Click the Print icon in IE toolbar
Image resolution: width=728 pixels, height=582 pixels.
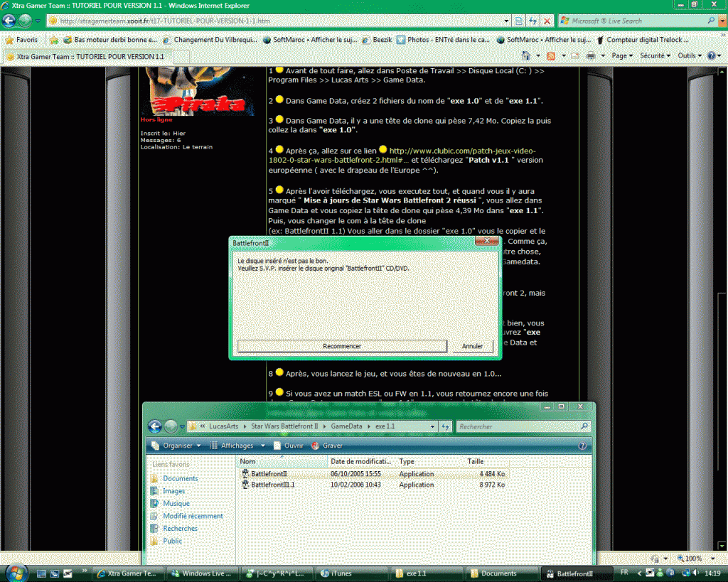point(590,55)
